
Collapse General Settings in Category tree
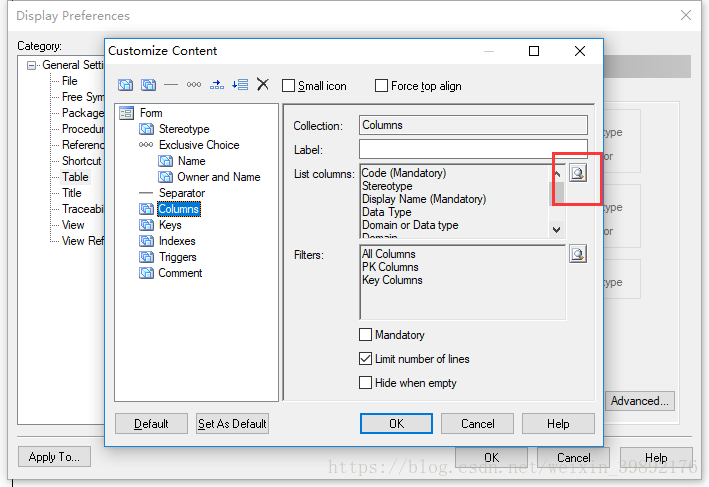click(x=31, y=66)
